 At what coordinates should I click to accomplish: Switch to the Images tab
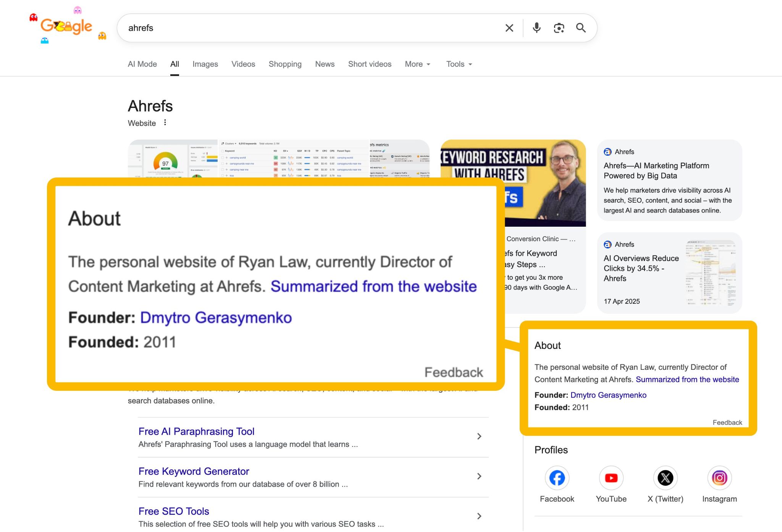coord(205,64)
